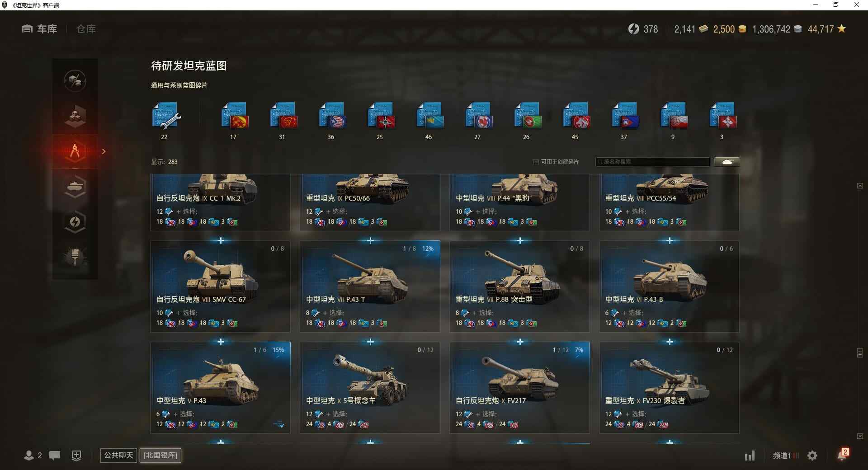
Task: Click the 按名称搜索 search field
Action: 653,162
